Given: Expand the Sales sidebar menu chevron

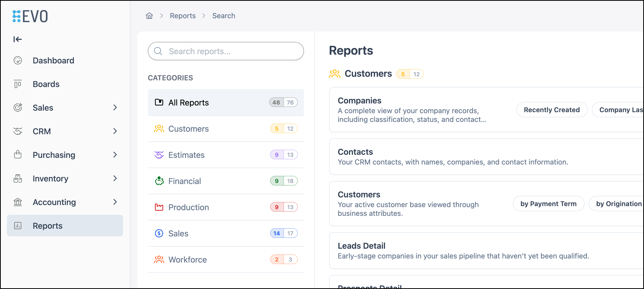Looking at the screenshot, I should click(x=115, y=108).
